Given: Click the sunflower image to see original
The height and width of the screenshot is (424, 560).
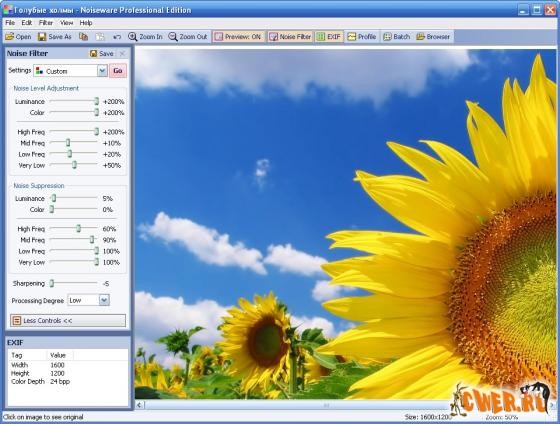Looking at the screenshot, I should pos(345,224).
